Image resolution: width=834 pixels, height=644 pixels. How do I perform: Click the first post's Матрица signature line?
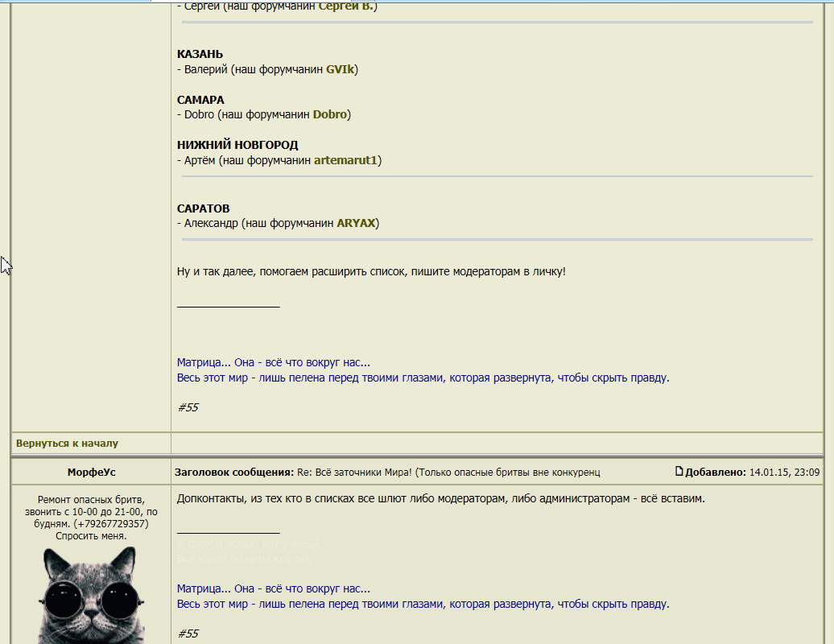pos(273,362)
